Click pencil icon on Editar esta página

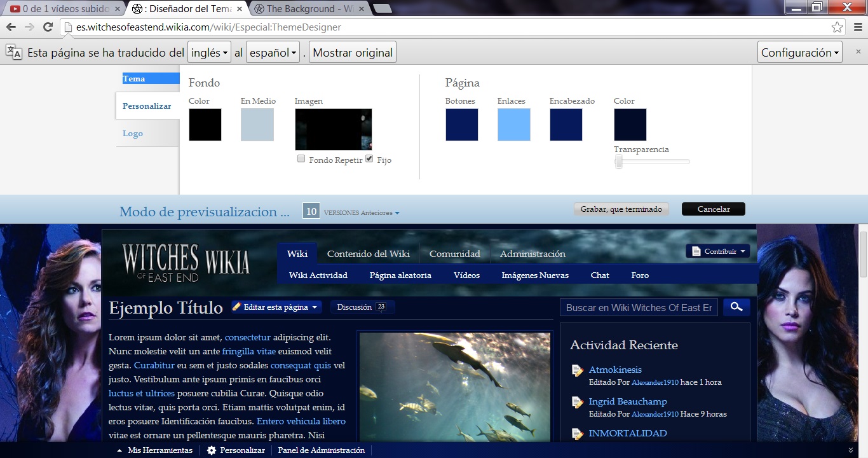tap(237, 307)
